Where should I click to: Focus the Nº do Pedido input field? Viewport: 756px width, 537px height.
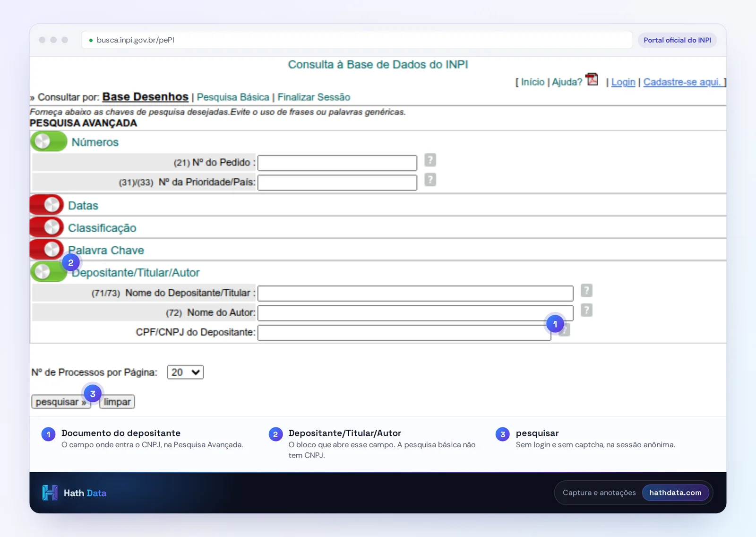337,163
